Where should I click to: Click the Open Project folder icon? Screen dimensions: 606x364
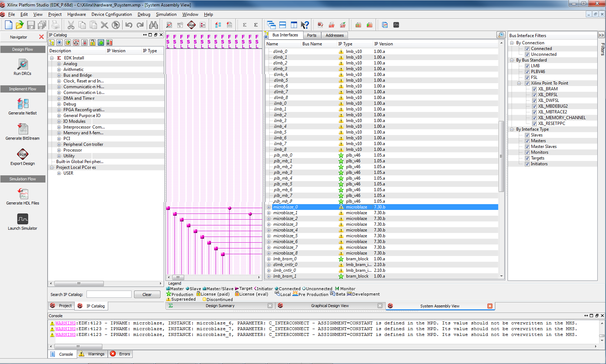pos(19,25)
